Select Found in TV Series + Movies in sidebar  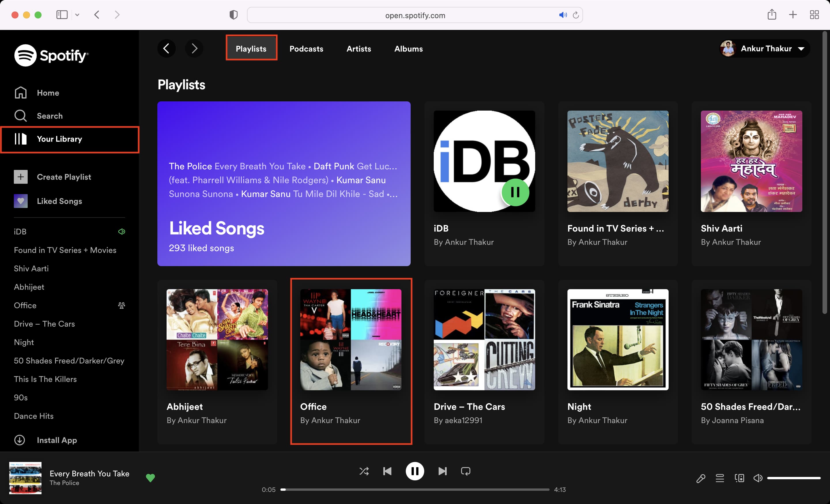click(x=65, y=250)
